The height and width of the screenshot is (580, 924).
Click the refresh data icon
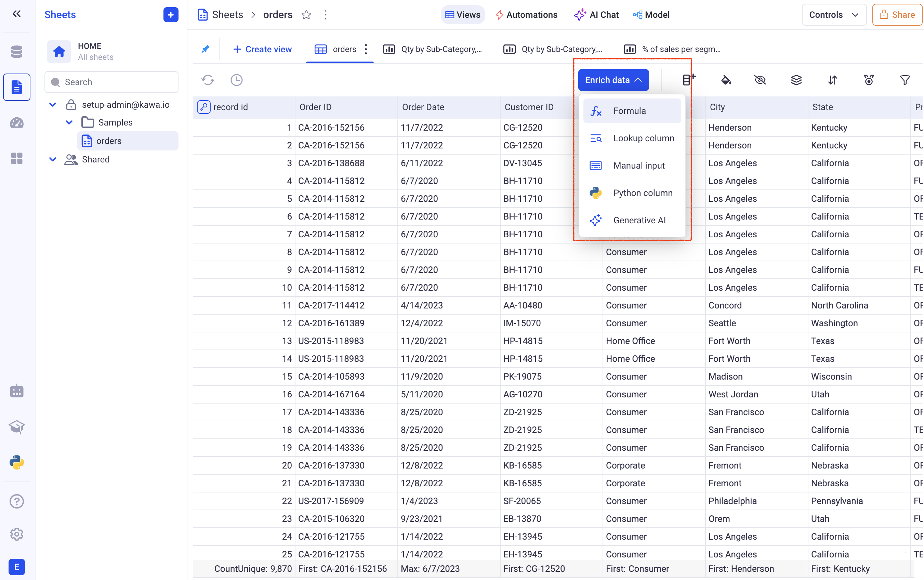[x=208, y=80]
